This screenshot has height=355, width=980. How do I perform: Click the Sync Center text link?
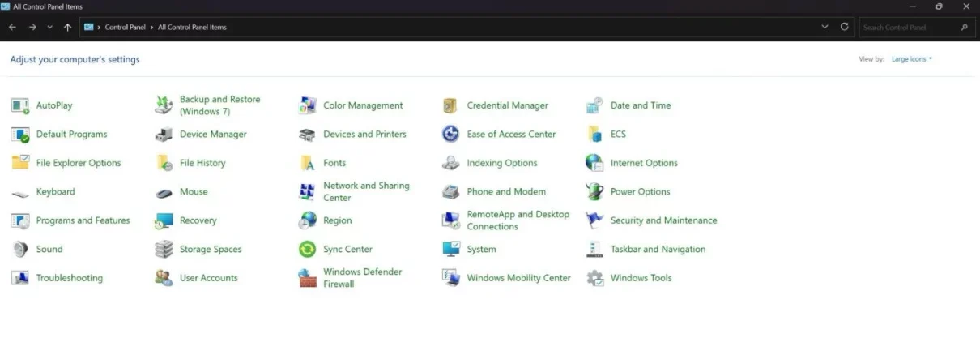coord(348,250)
